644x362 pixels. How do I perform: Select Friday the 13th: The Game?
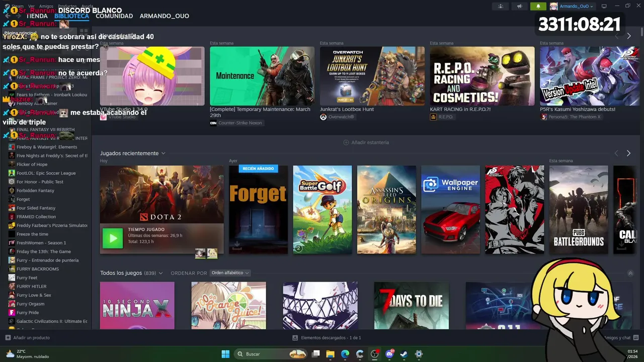pyautogui.click(x=44, y=251)
